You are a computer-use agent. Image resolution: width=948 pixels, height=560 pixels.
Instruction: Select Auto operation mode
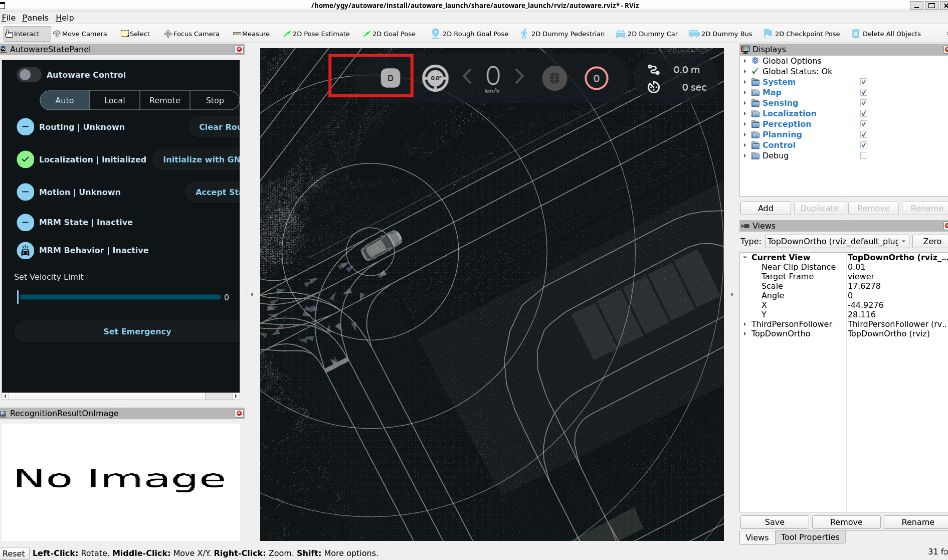point(65,100)
